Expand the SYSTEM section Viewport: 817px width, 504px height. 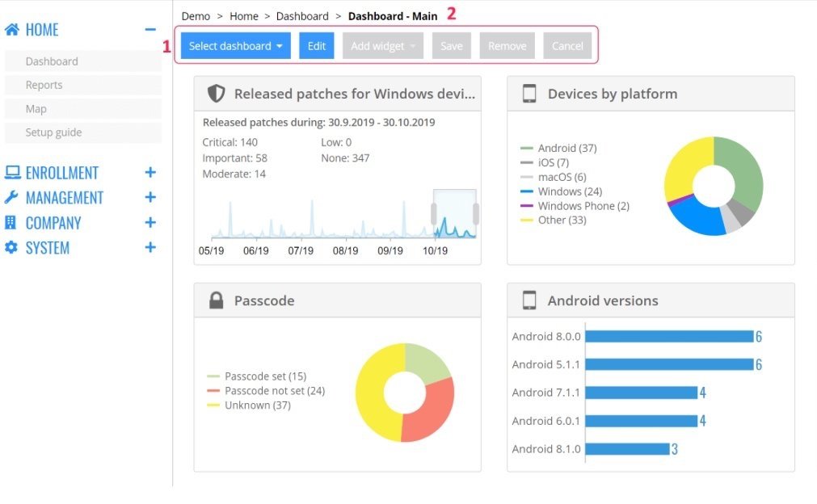(x=150, y=247)
